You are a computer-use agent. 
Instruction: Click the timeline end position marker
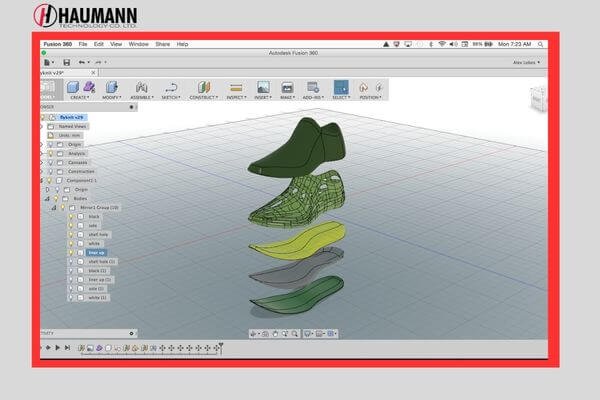coord(221,347)
